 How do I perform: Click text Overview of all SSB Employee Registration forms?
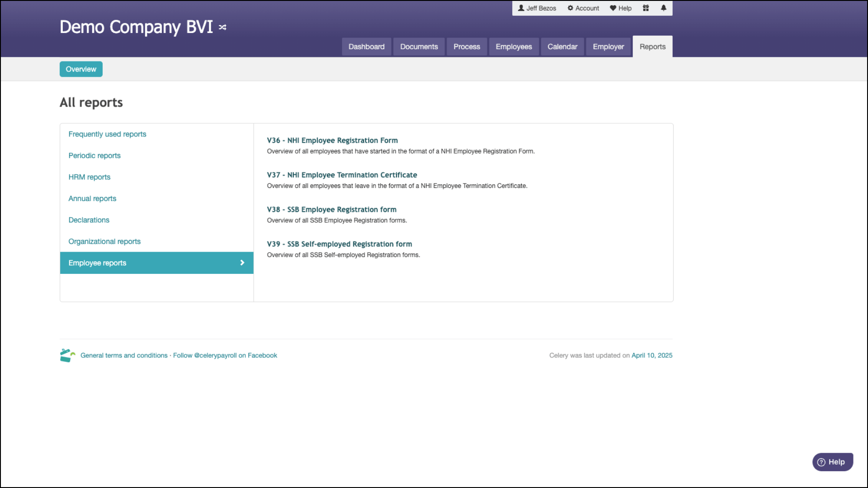pyautogui.click(x=337, y=221)
